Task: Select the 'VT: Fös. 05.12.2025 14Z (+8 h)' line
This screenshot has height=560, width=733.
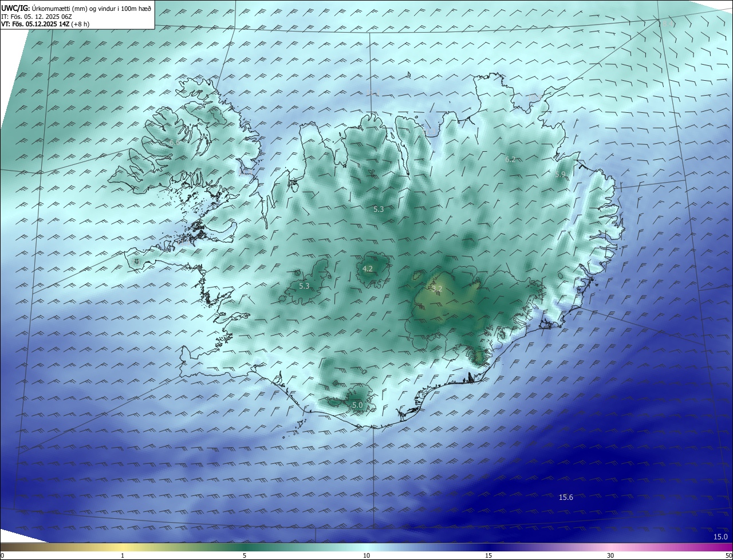Action: point(45,24)
